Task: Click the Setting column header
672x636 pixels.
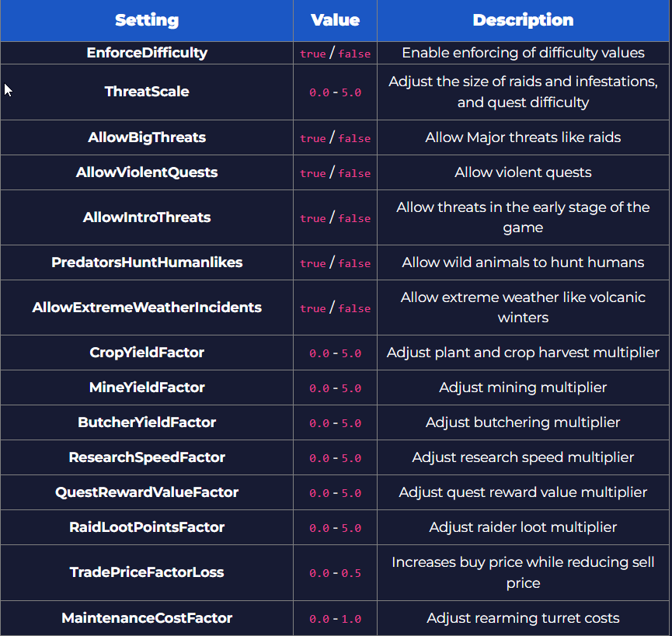Action: pyautogui.click(x=147, y=20)
